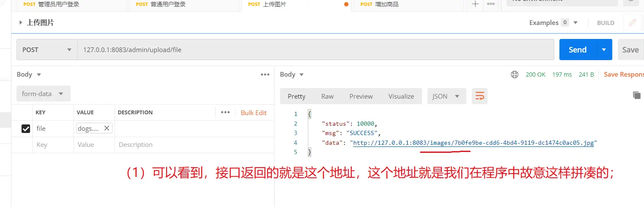Save the request with Save button
Viewport: 644px width, 207px height.
[x=630, y=50]
